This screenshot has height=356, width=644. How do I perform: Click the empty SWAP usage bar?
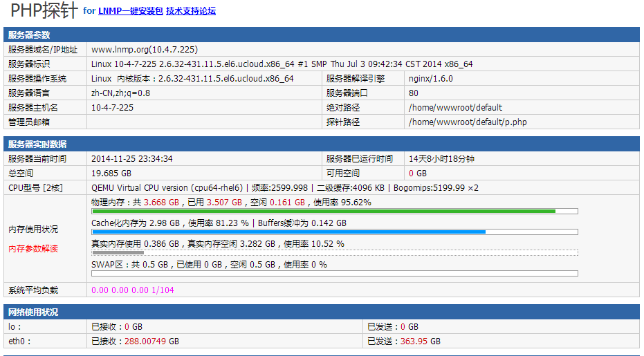tap(335, 274)
